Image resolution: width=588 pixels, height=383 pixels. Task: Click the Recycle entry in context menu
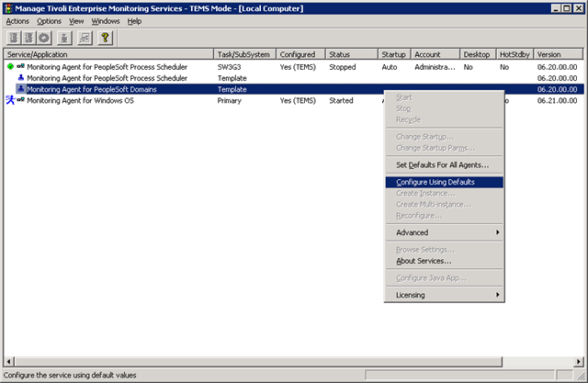[445, 120]
